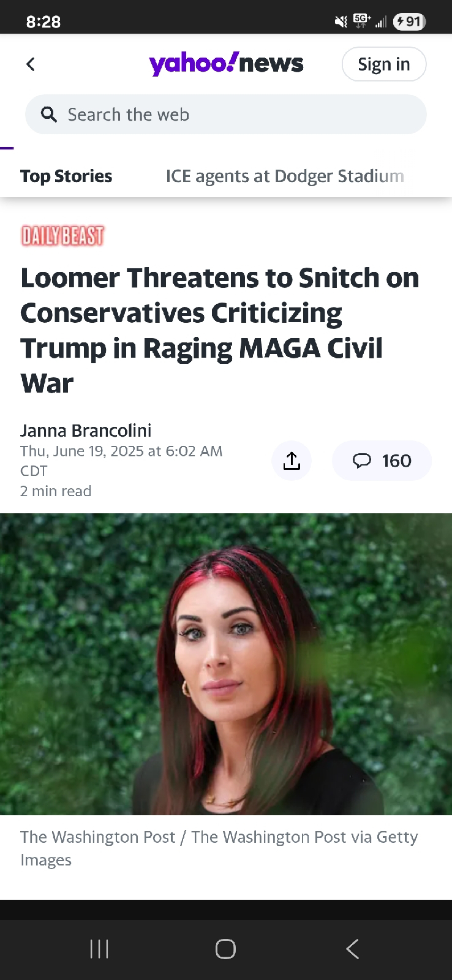The image size is (452, 980).
Task: Tap the search magnifier icon
Action: click(x=48, y=114)
